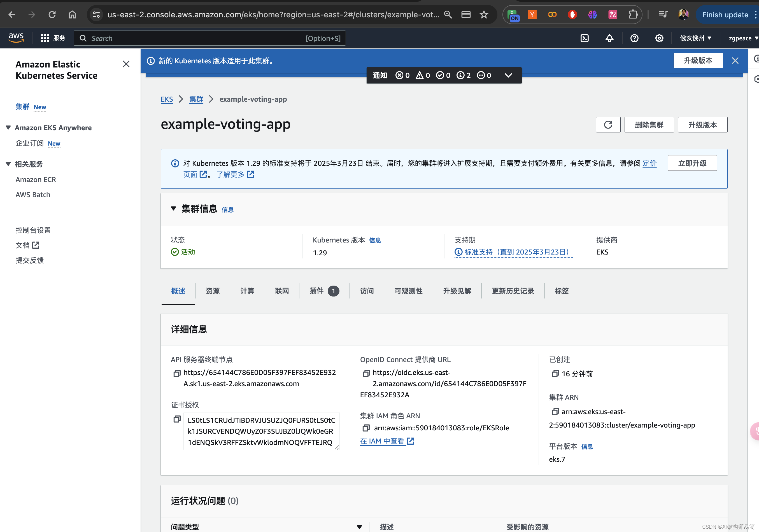Switch to the 计算 tab
Image resolution: width=759 pixels, height=532 pixels.
[x=247, y=291]
